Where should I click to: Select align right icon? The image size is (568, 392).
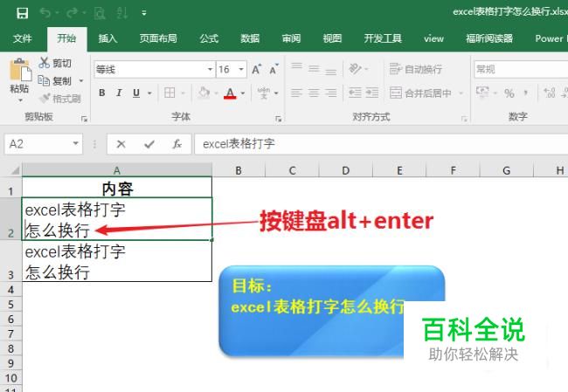point(330,93)
